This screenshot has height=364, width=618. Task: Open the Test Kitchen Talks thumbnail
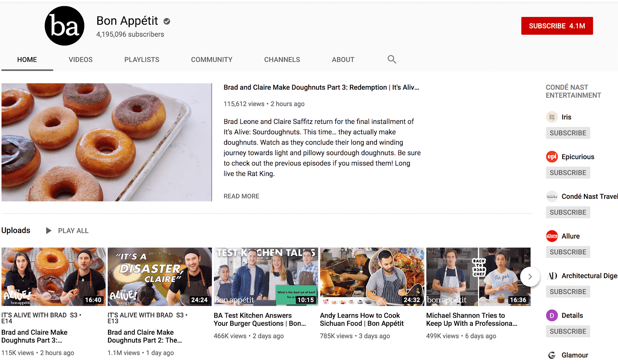click(266, 277)
